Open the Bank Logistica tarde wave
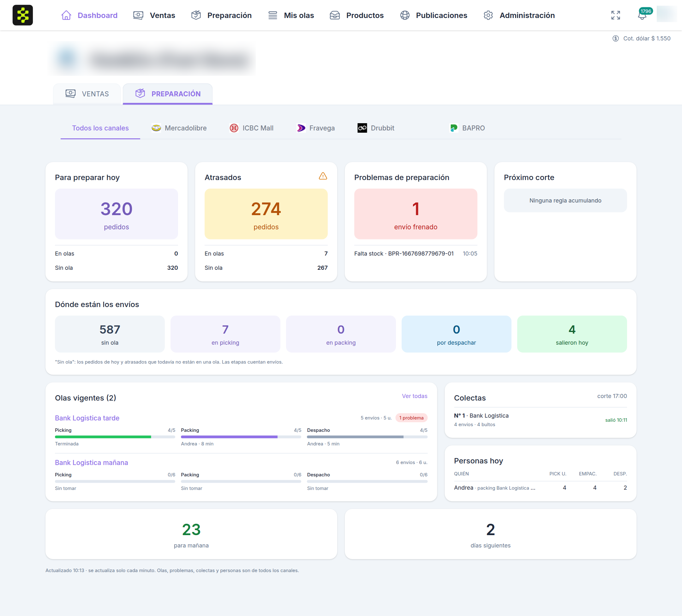The height and width of the screenshot is (616, 682). coord(87,418)
